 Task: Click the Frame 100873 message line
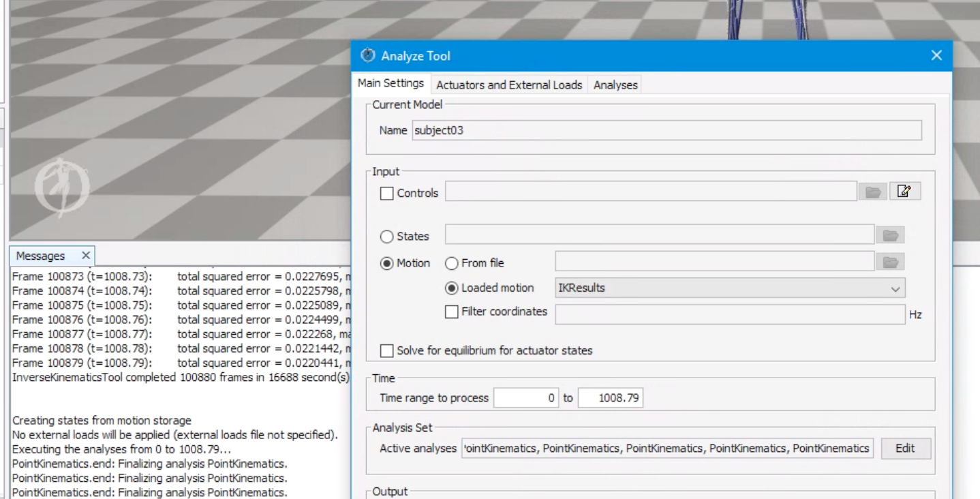182,276
